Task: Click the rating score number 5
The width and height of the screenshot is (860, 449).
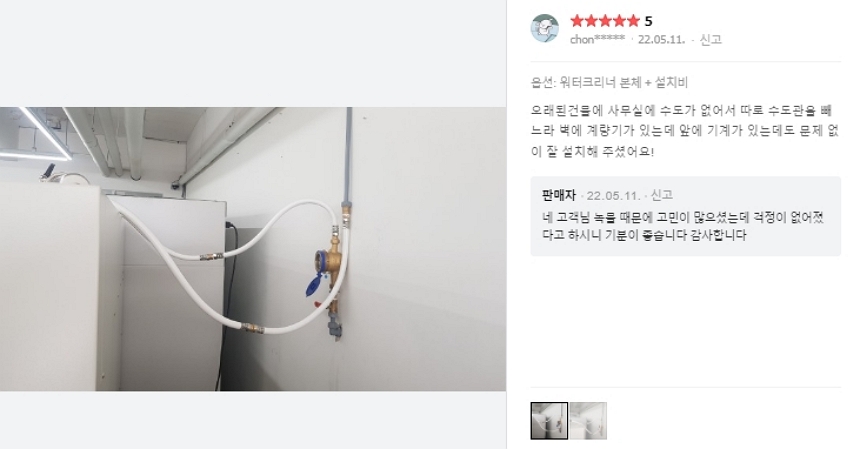Action: click(x=648, y=21)
